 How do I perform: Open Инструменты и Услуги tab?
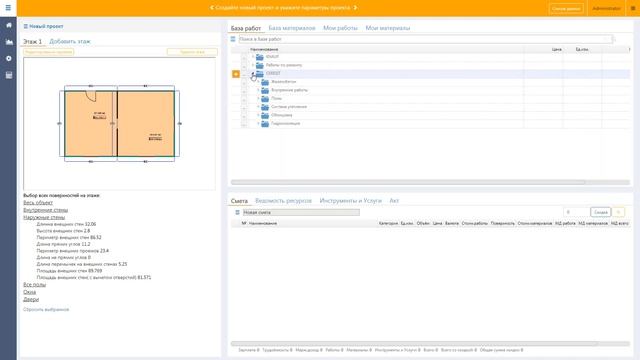(x=351, y=201)
